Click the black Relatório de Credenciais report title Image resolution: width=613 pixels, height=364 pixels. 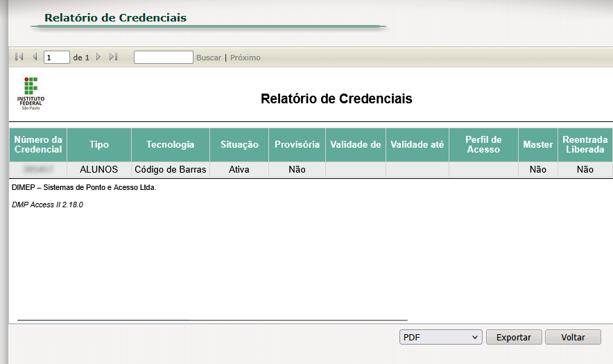pos(336,98)
